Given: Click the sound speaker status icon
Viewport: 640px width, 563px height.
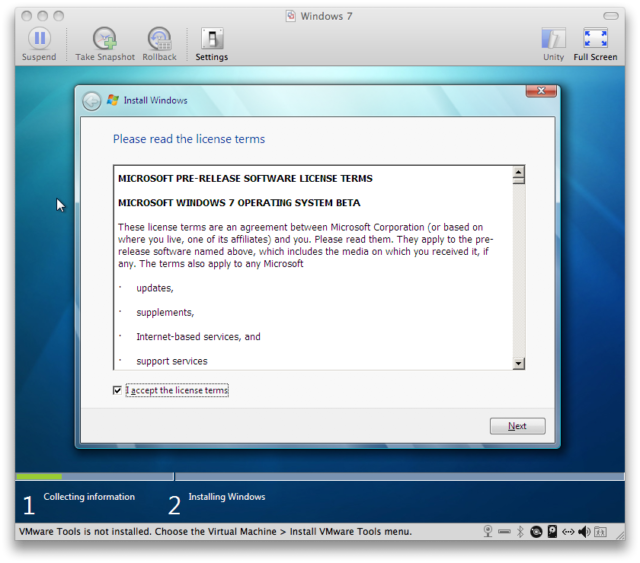Looking at the screenshot, I should (584, 531).
